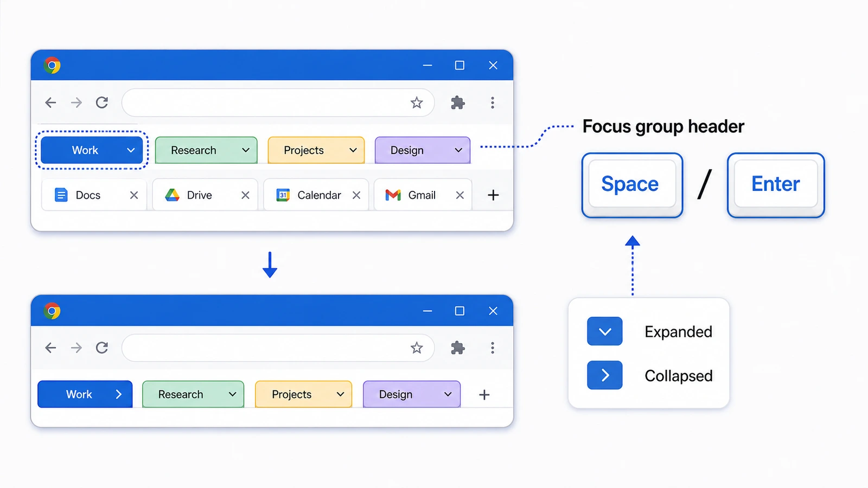Switch to the Drive tab

tap(205, 195)
